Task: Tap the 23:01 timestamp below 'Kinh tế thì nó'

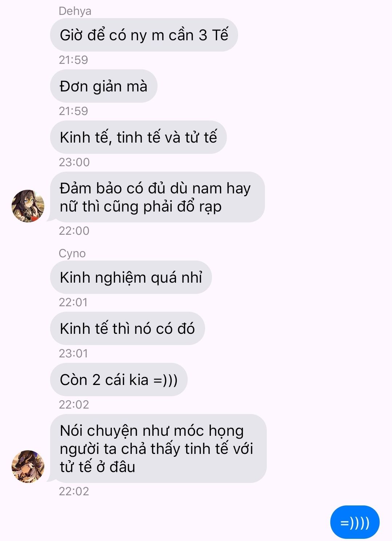Action: pyautogui.click(x=73, y=353)
